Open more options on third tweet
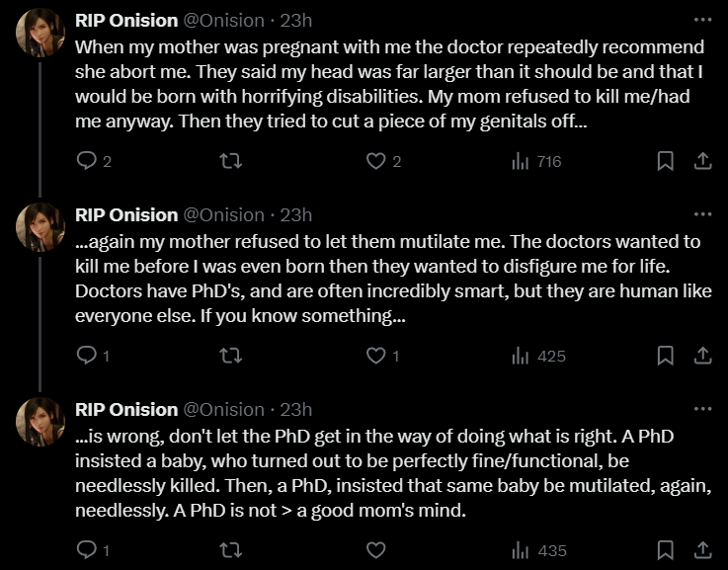 click(702, 409)
